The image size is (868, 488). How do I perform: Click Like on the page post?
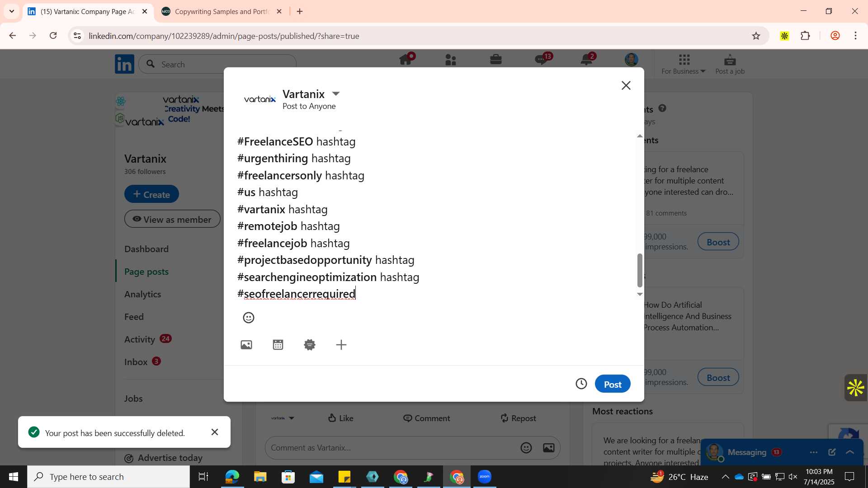point(341,418)
